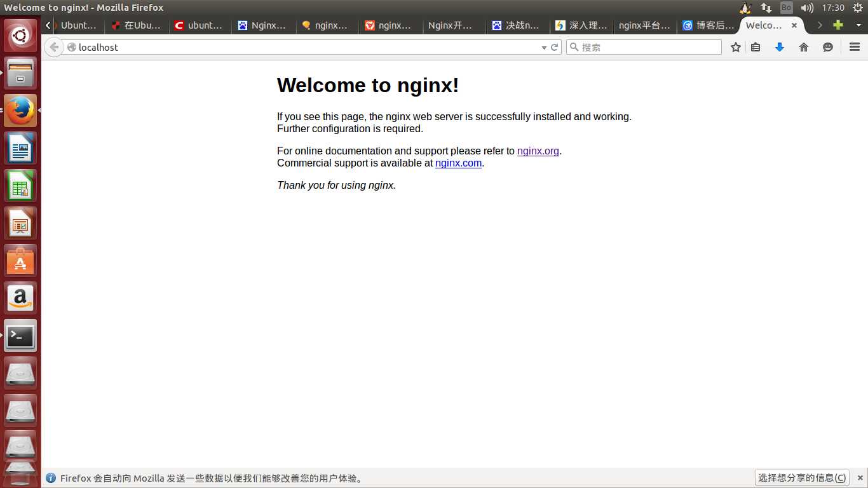
Task: Switch to the '博客后...' tab
Action: (709, 25)
